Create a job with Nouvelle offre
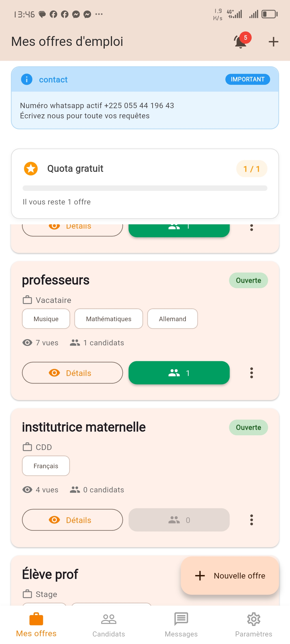This screenshot has width=290, height=644. coord(230,575)
